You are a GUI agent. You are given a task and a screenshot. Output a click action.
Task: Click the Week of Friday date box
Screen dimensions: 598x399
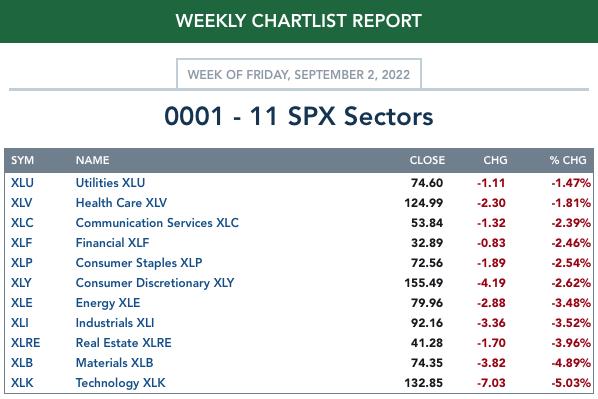[299, 74]
